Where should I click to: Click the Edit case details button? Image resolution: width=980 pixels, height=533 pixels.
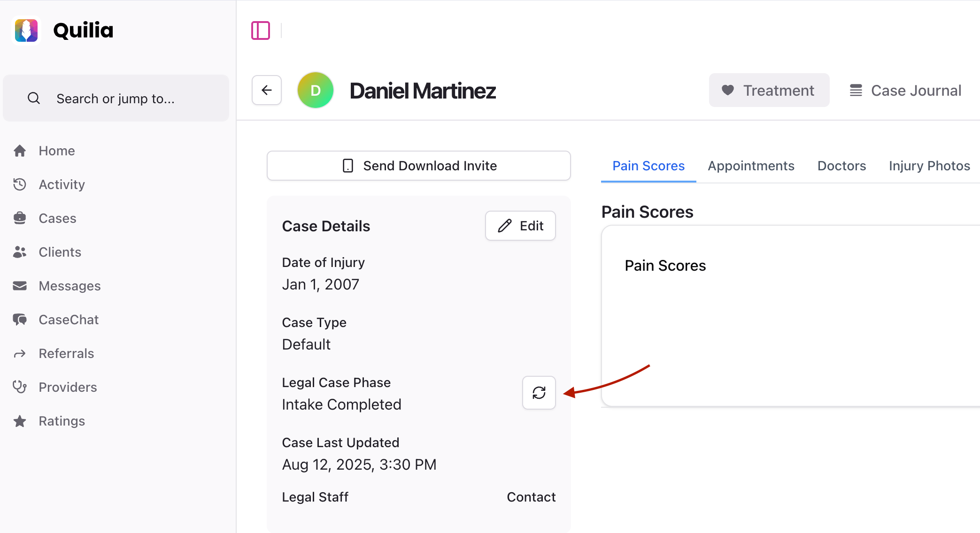520,226
